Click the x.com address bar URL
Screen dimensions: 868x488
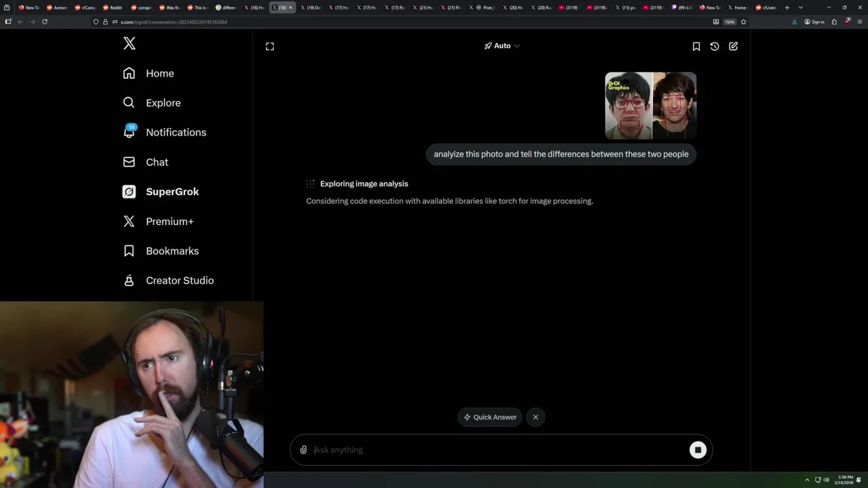tap(174, 22)
